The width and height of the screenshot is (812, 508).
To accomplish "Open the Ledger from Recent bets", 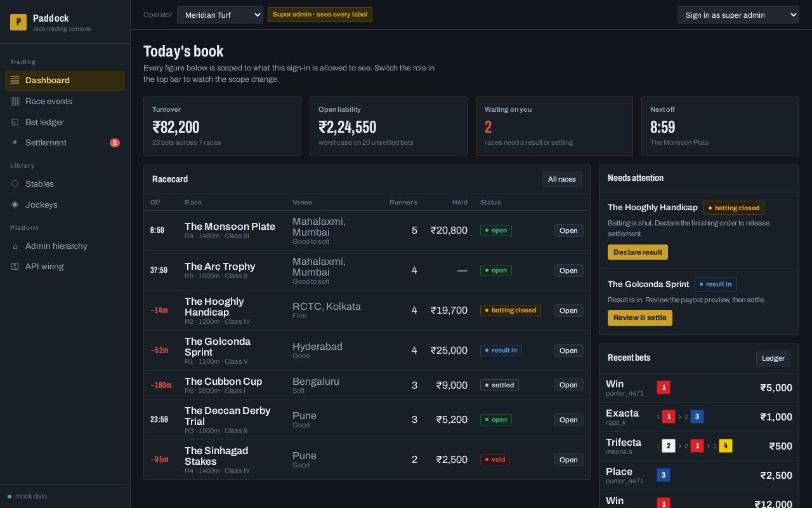I will point(773,358).
